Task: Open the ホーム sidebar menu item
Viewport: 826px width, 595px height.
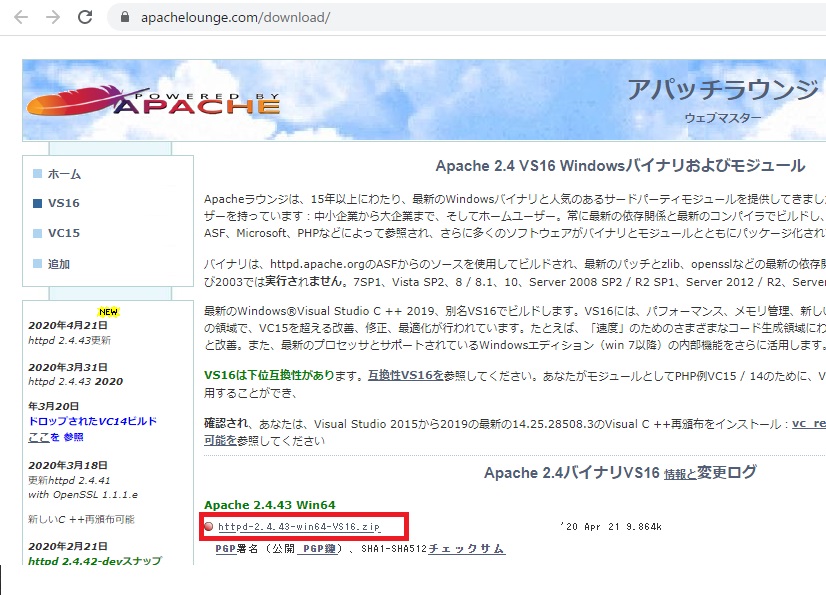Action: click(66, 172)
